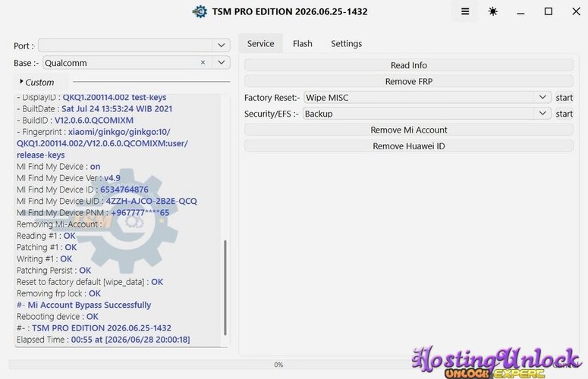588x379 pixels.
Task: Expand the Custom section triangle
Action: click(x=21, y=81)
